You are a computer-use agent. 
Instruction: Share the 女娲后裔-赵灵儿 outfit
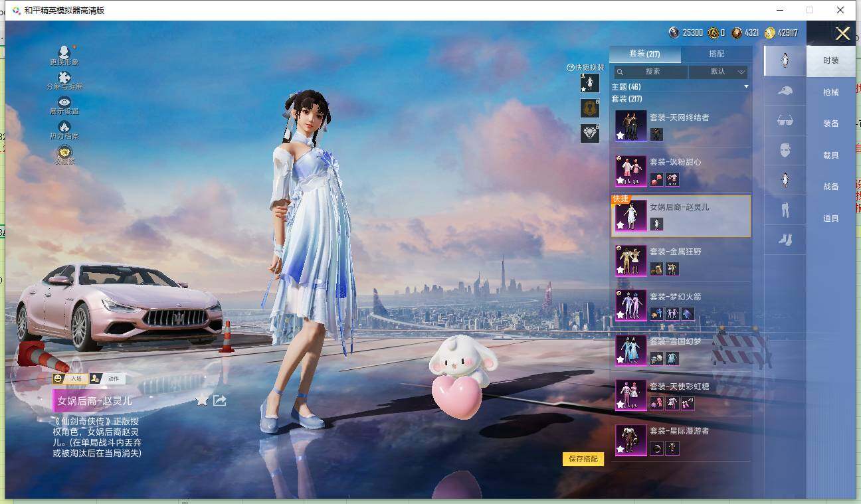[220, 400]
